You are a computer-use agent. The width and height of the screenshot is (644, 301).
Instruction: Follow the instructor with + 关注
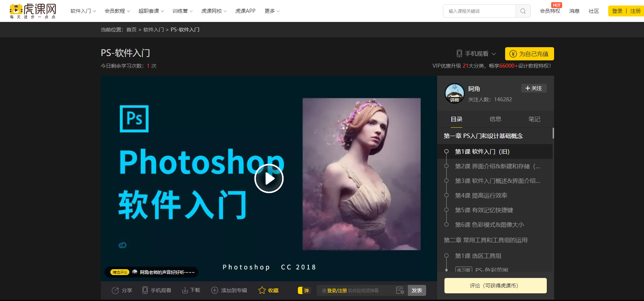[534, 88]
